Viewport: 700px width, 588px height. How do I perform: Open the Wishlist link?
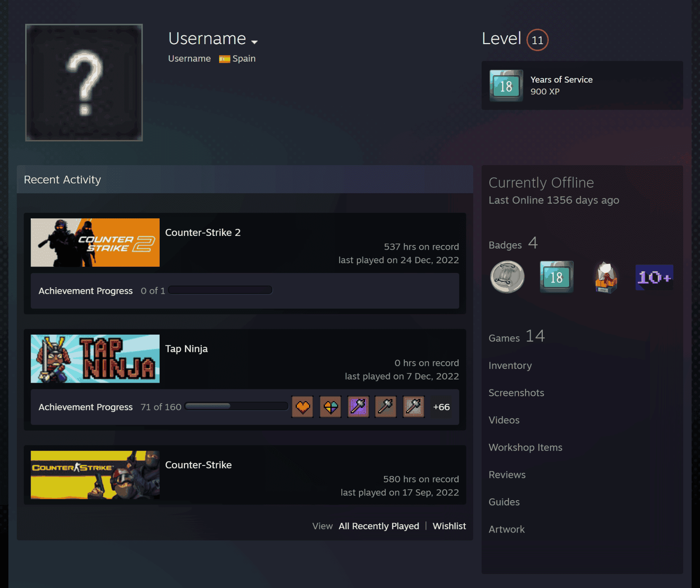pyautogui.click(x=449, y=526)
